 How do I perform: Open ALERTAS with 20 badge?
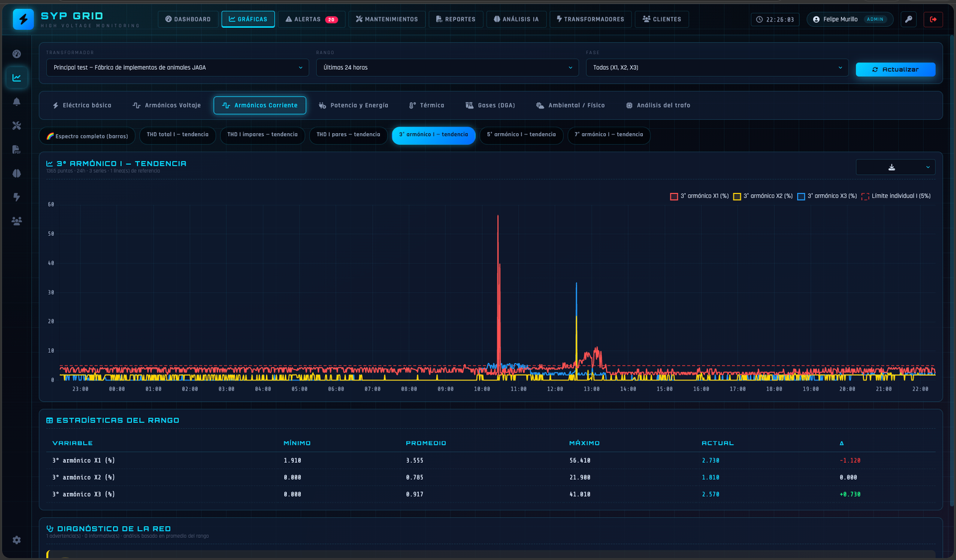[x=311, y=19]
